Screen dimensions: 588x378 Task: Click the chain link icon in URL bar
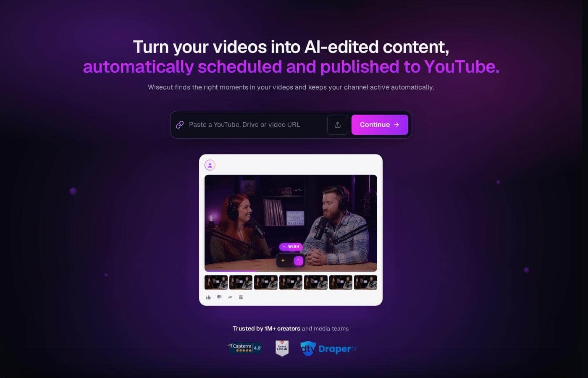(180, 125)
